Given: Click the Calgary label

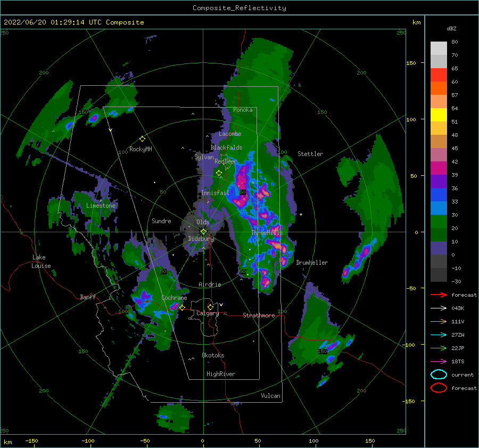Looking at the screenshot, I should [x=208, y=313].
